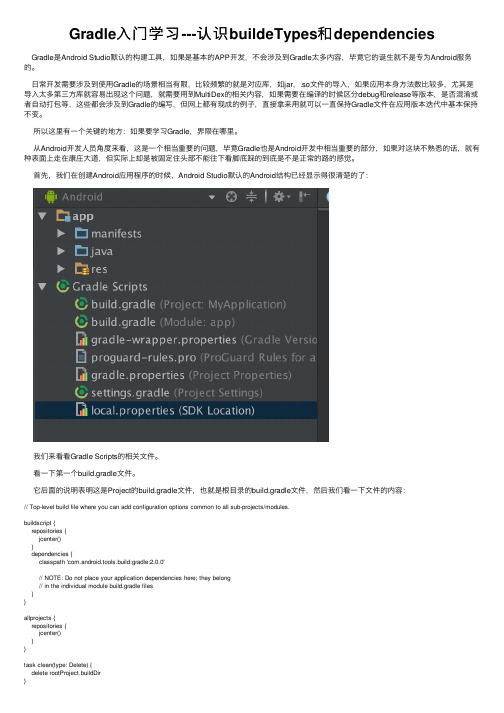Click the Android robot icon in panel header
504x713 pixels.
tap(50, 197)
